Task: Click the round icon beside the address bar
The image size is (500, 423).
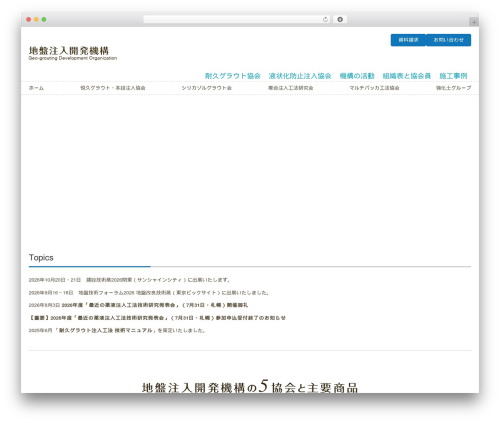Action: click(340, 20)
